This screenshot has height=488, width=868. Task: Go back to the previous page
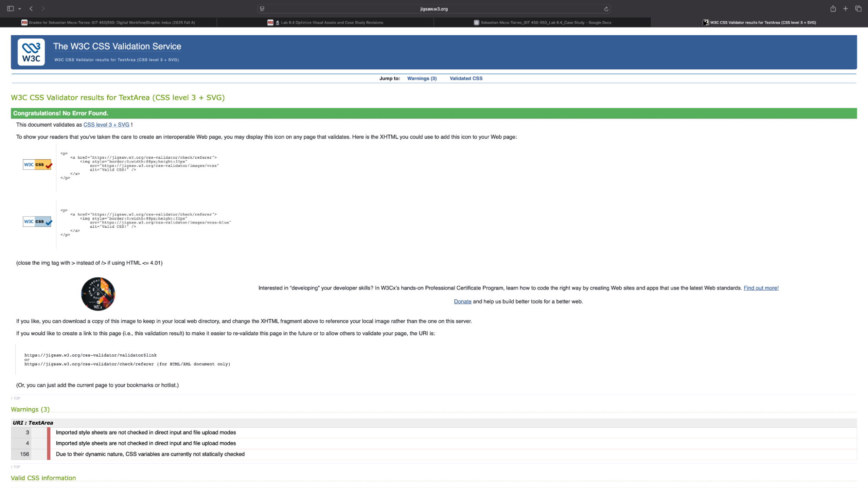pos(31,9)
